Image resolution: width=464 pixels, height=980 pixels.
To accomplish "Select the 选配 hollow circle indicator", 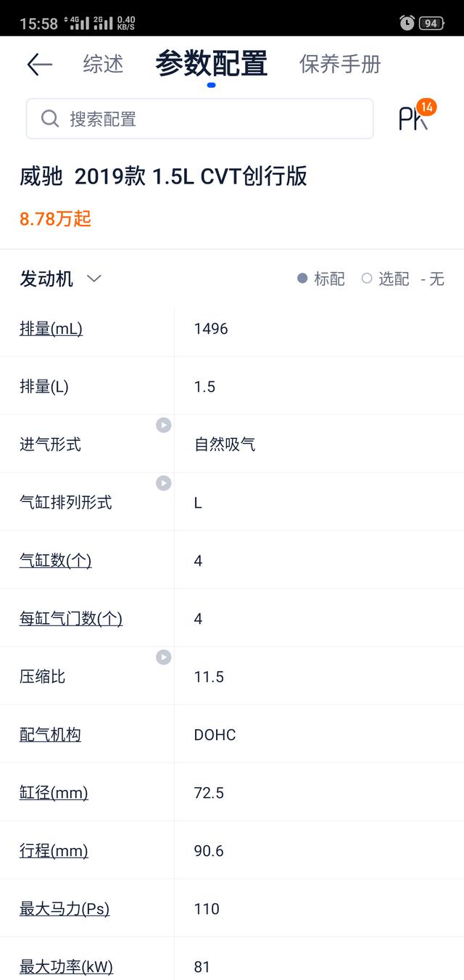I will pyautogui.click(x=367, y=279).
